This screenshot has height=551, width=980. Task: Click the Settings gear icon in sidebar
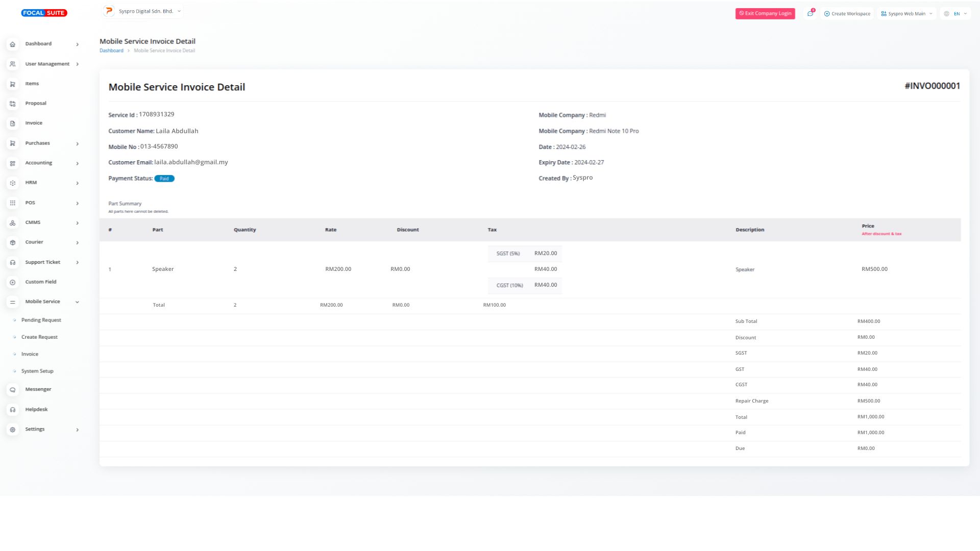13,430
